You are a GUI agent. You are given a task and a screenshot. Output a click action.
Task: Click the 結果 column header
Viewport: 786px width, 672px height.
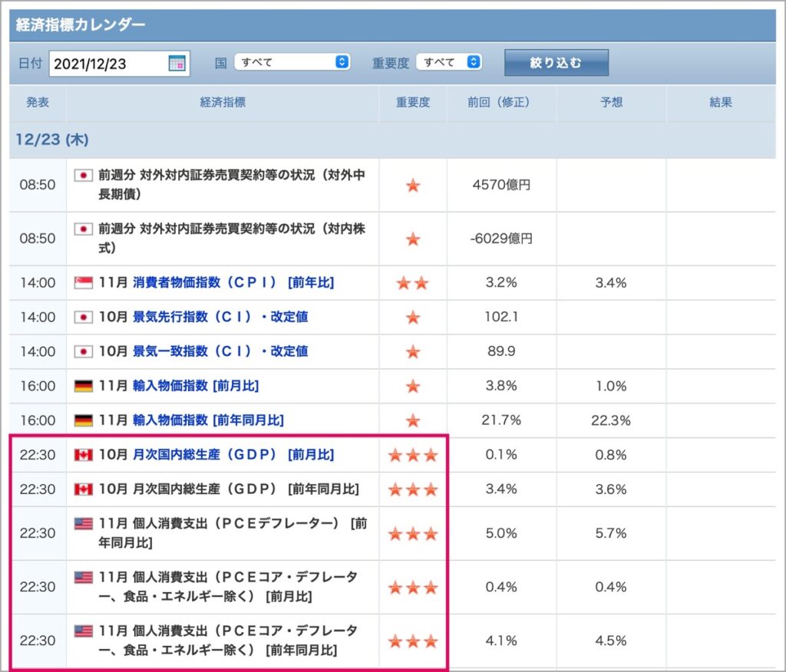click(721, 102)
